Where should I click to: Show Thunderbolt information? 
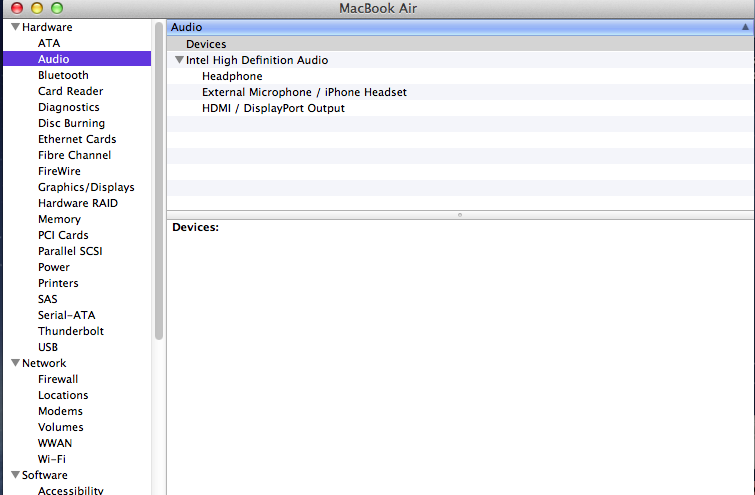click(71, 331)
